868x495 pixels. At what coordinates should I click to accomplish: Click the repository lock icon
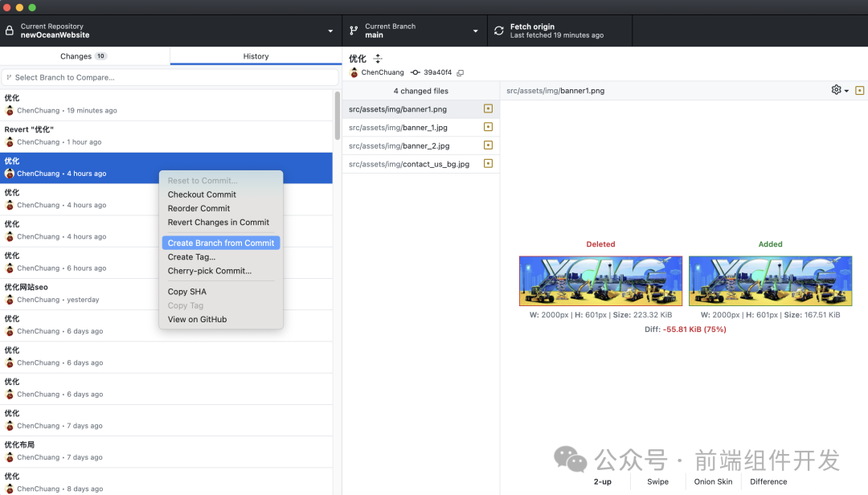click(x=10, y=31)
